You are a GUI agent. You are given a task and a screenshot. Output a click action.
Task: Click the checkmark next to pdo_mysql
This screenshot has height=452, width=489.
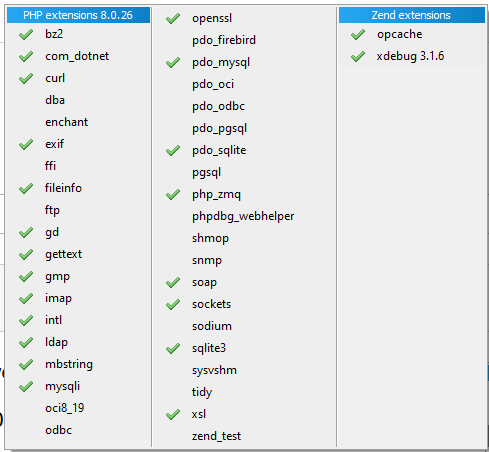[173, 62]
